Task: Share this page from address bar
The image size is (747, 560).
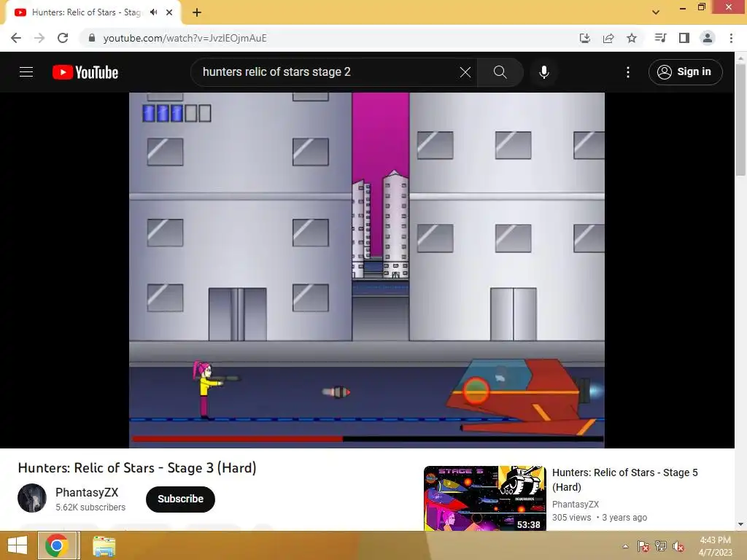Action: click(608, 38)
